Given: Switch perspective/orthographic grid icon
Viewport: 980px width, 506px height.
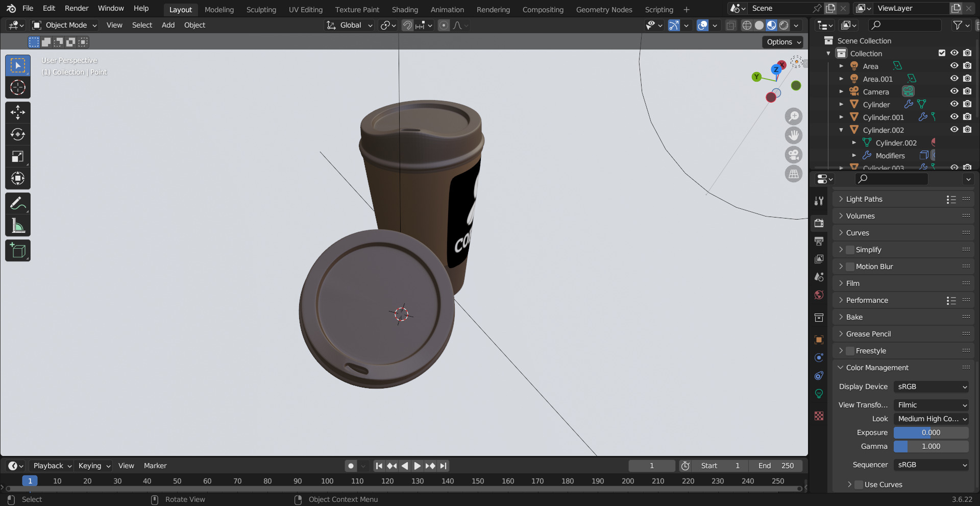Looking at the screenshot, I should point(794,174).
